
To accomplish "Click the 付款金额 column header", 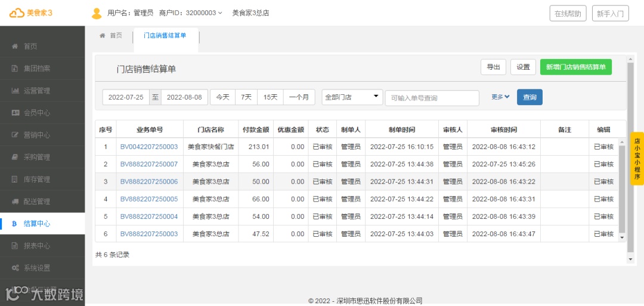I will click(x=256, y=129).
